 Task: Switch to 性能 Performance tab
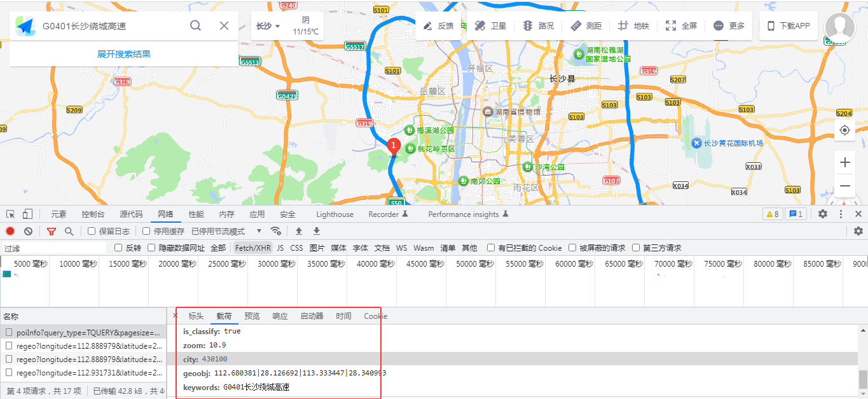(x=196, y=214)
